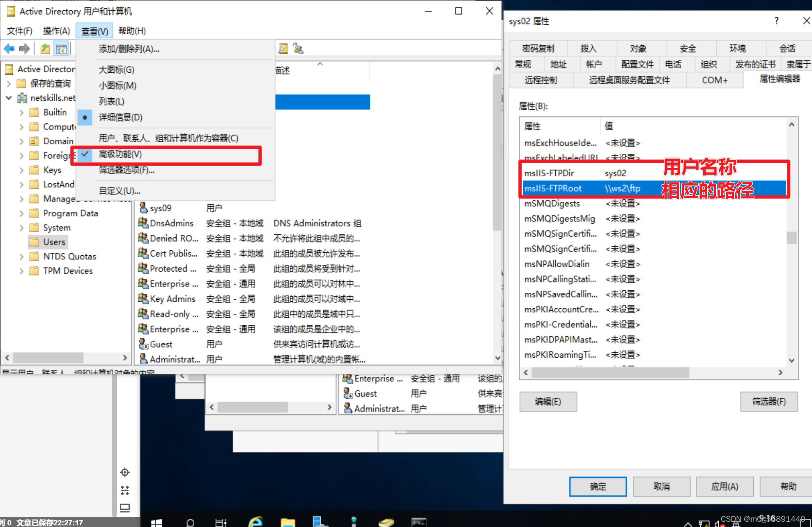The image size is (812, 527).
Task: Click the Back navigation arrow in ADUC toolbar
Action: 9,49
